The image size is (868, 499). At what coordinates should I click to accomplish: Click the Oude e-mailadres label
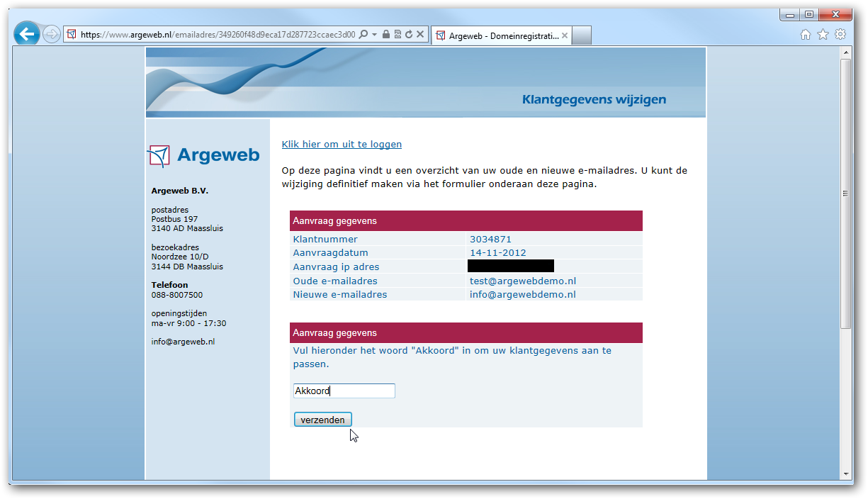335,281
